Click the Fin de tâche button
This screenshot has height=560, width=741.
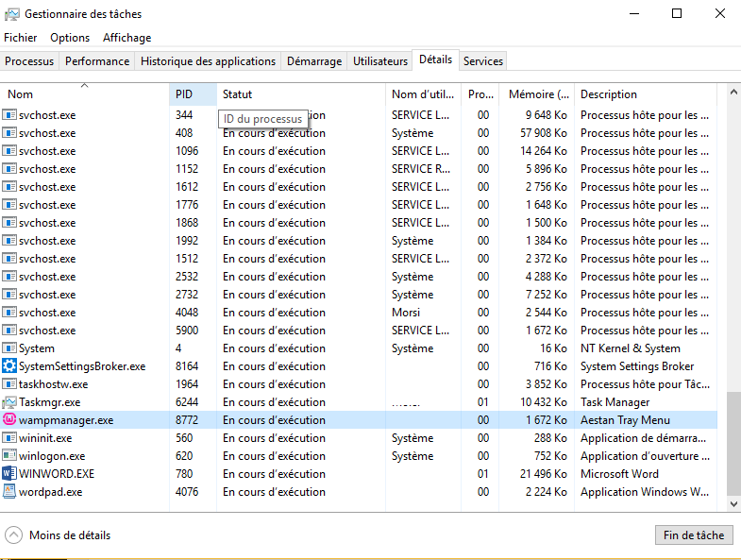click(x=693, y=535)
